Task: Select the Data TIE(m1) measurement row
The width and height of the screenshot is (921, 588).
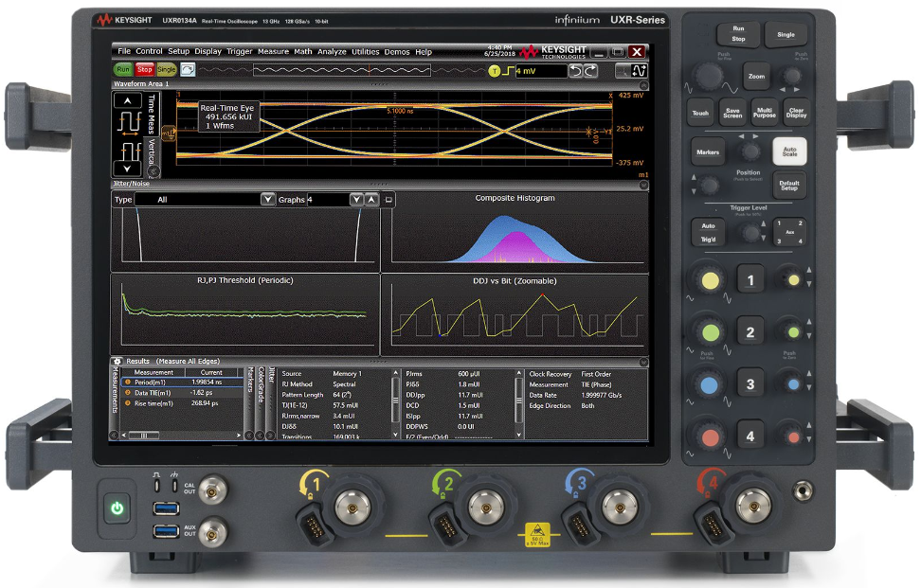Action: pyautogui.click(x=183, y=393)
